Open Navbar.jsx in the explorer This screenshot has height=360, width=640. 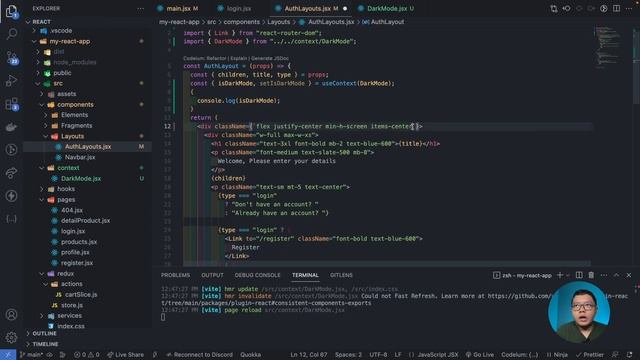[80, 157]
